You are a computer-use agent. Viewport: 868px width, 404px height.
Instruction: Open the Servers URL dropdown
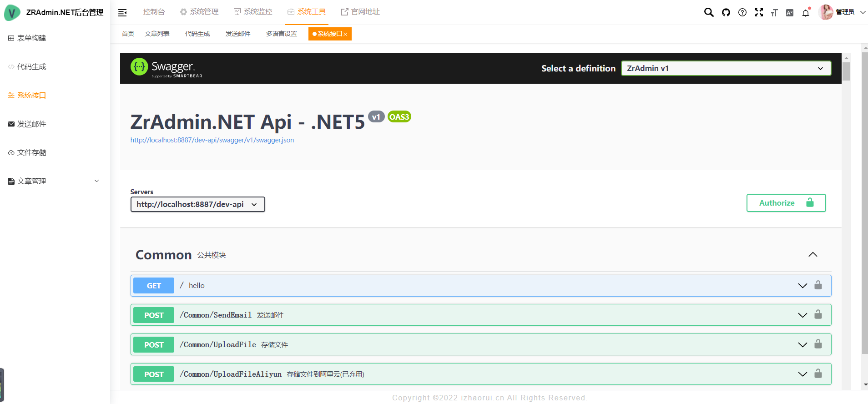(x=197, y=204)
